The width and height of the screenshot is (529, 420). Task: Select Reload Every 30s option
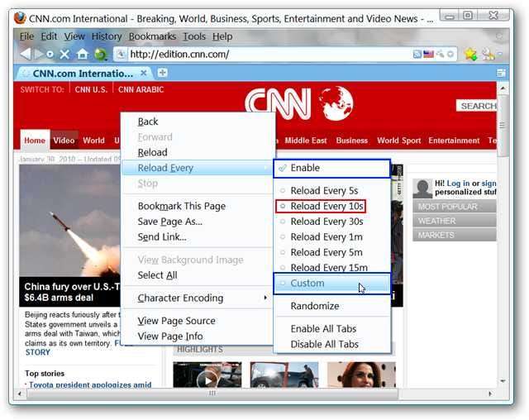coord(332,222)
